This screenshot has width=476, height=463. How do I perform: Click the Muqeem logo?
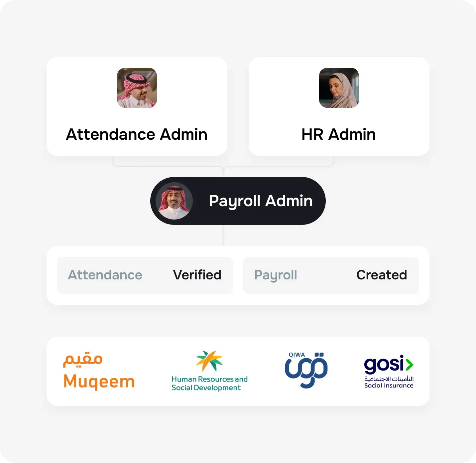99,371
